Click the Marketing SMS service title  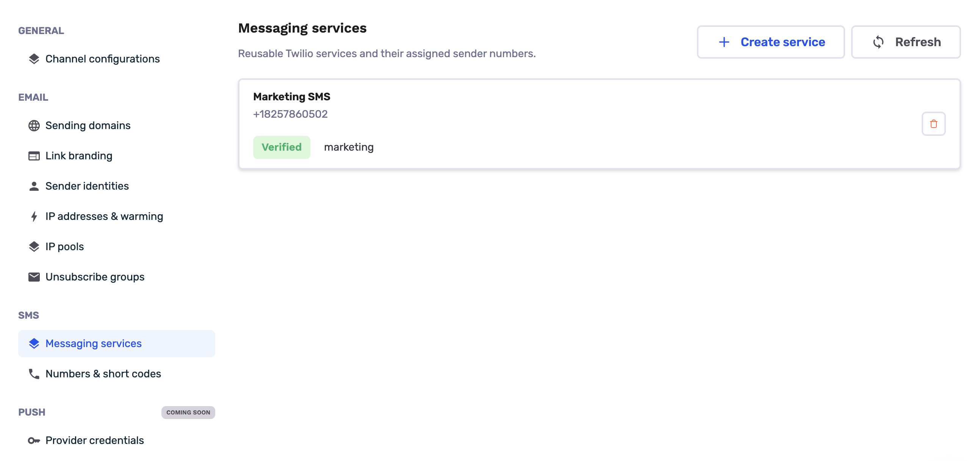291,97
